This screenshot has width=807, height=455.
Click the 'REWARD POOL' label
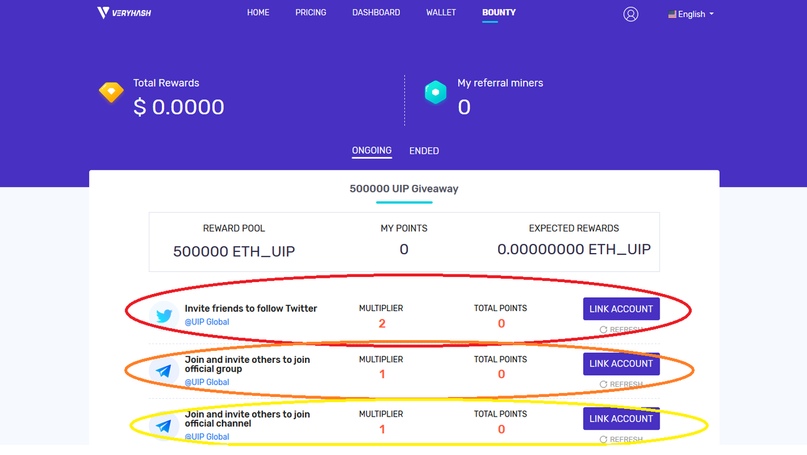point(234,228)
